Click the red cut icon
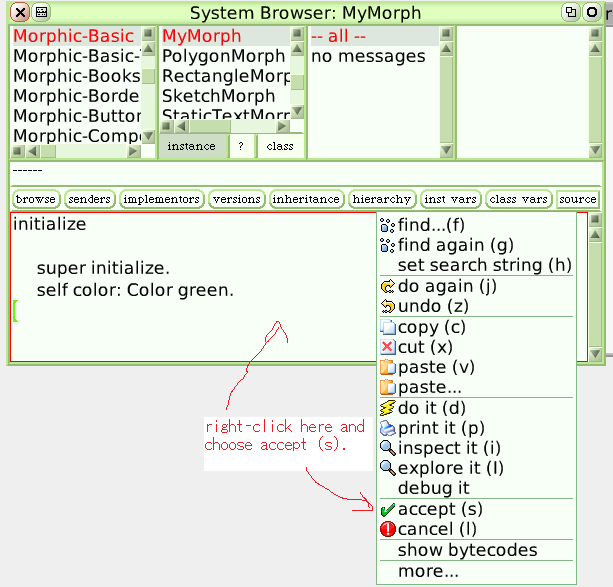 (388, 347)
